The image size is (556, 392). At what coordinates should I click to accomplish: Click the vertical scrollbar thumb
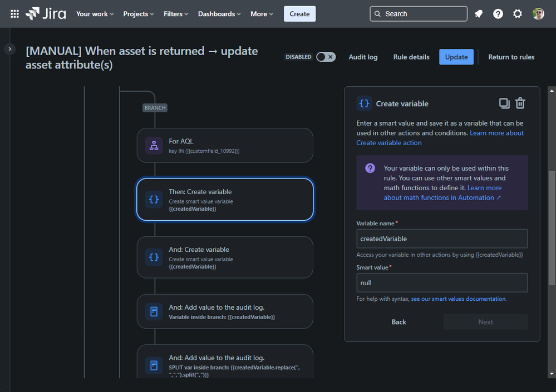pyautogui.click(x=552, y=227)
